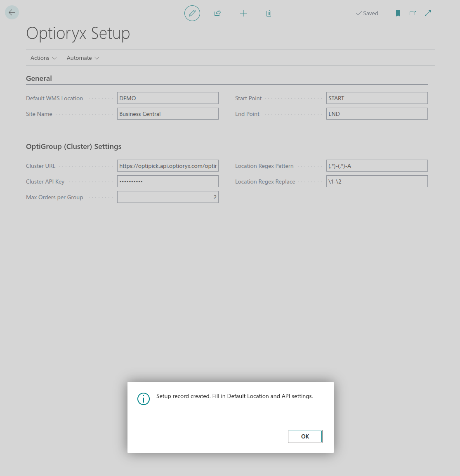Viewport: 460px width, 476px height.
Task: Click the trash delete icon
Action: (269, 13)
